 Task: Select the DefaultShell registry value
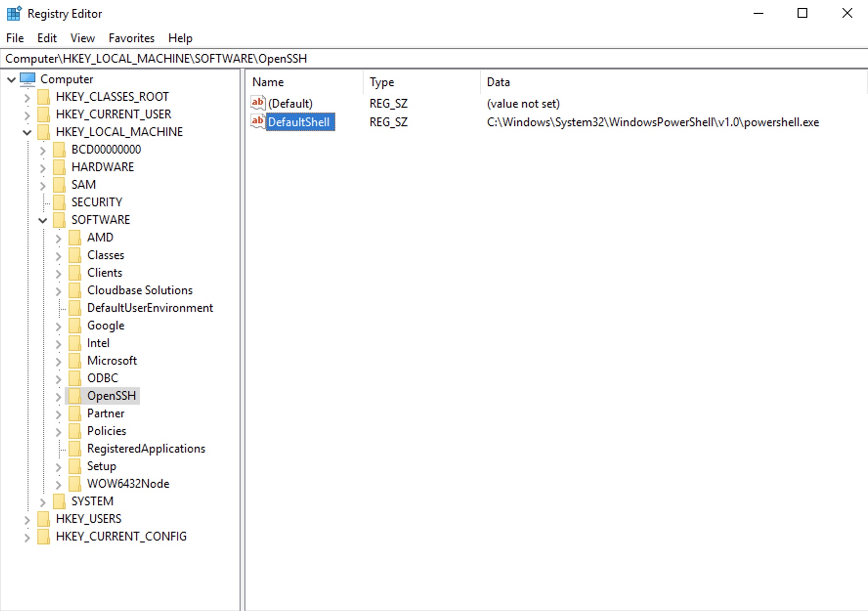299,122
